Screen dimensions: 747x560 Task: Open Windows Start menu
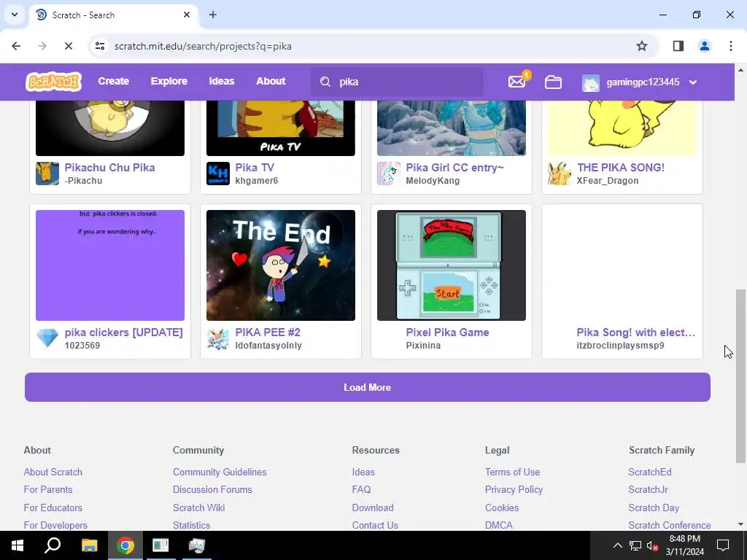pos(18,545)
